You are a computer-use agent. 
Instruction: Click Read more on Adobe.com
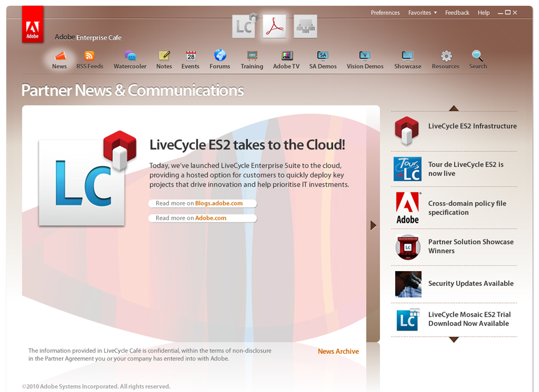click(202, 218)
